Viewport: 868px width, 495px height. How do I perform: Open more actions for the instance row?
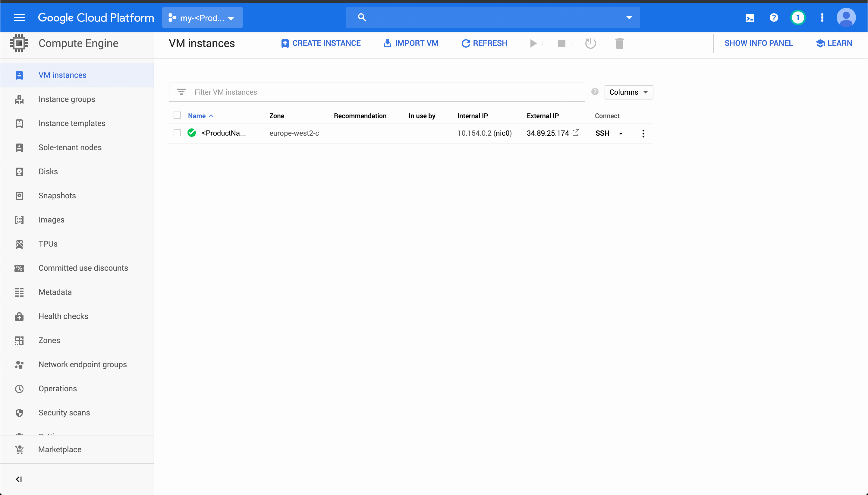(643, 133)
